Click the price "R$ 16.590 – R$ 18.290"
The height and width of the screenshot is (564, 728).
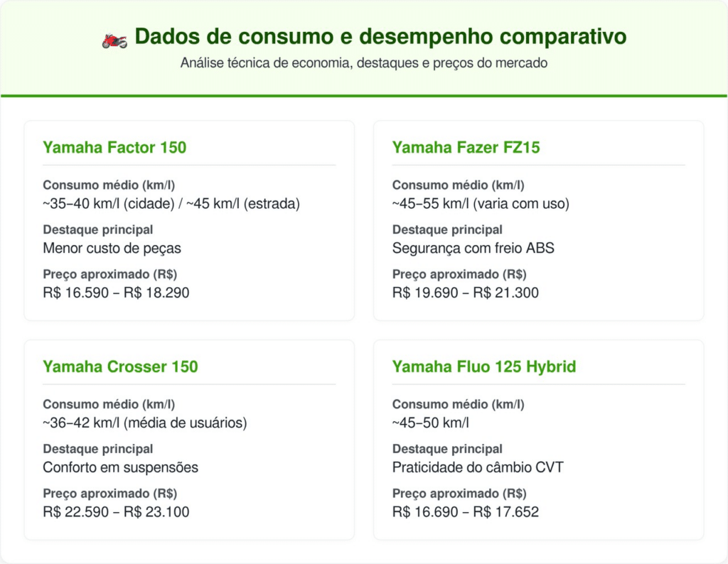[x=116, y=292]
